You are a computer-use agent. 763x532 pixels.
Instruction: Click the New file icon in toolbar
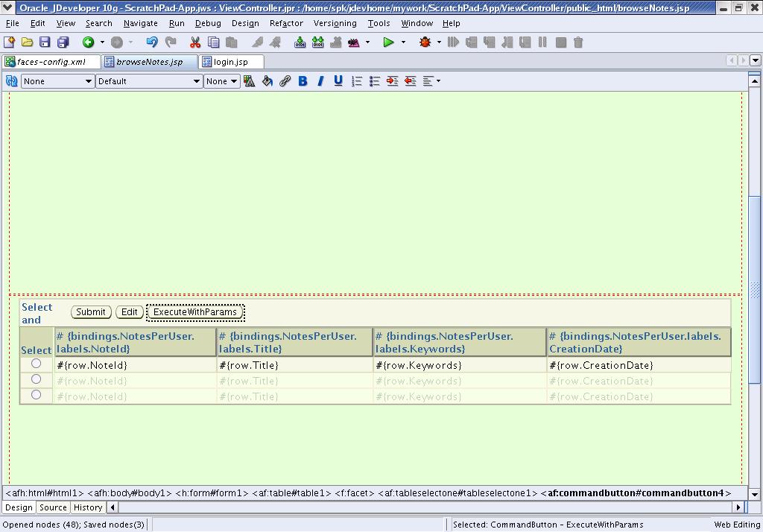pos(9,42)
